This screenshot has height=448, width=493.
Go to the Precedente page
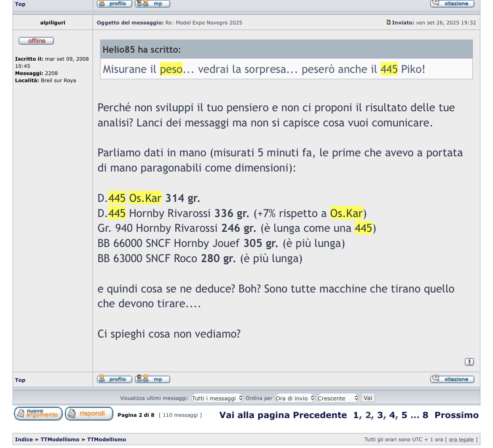coord(320,415)
